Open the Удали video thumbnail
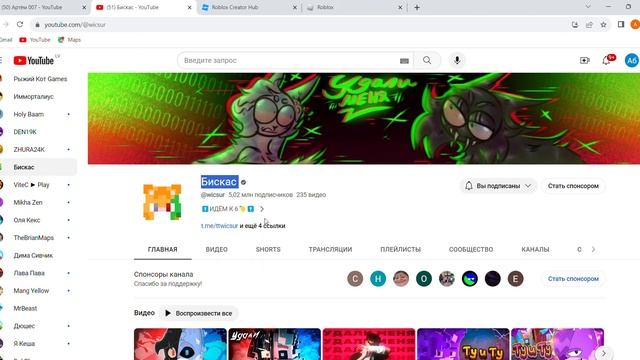Screen dimensions: 640x360 274,344
